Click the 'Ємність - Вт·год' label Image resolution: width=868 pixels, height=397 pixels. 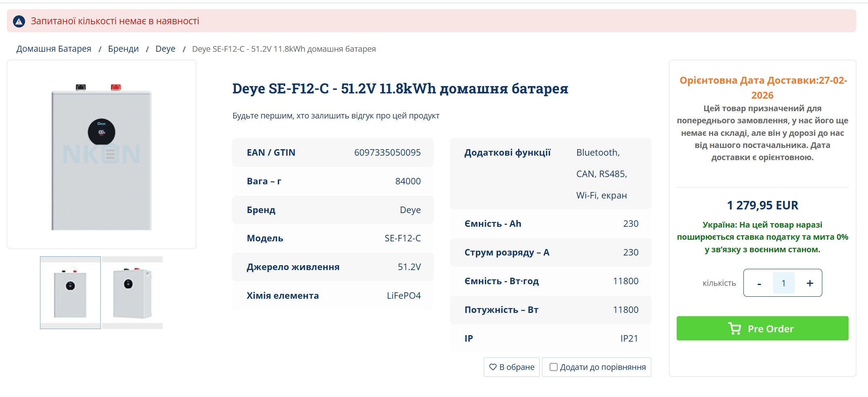point(502,281)
